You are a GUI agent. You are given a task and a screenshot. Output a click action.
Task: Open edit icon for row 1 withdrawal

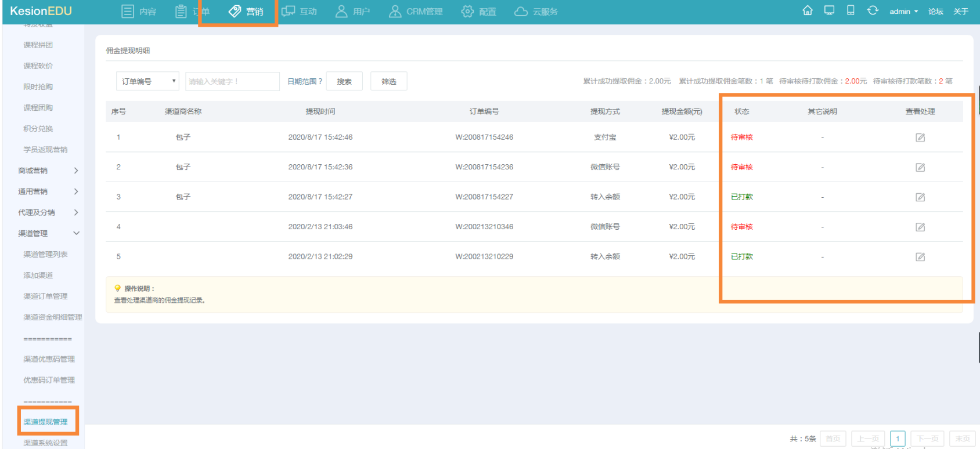click(x=920, y=137)
